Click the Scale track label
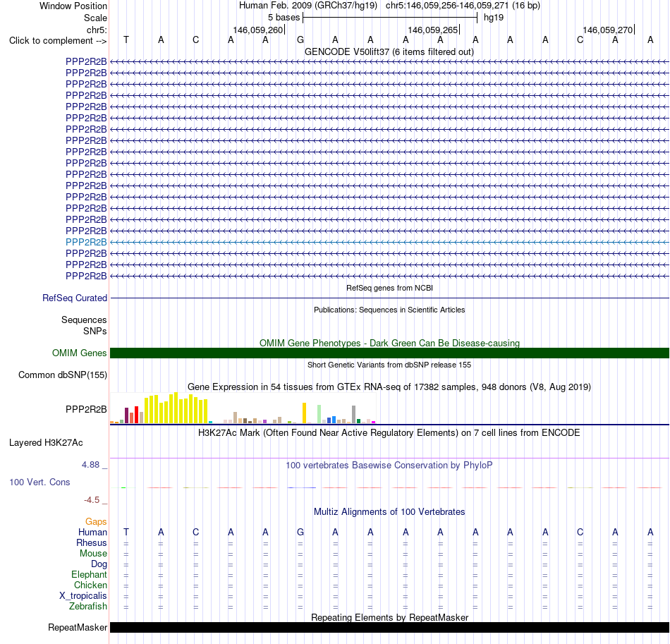The width and height of the screenshot is (670, 644). coord(95,18)
